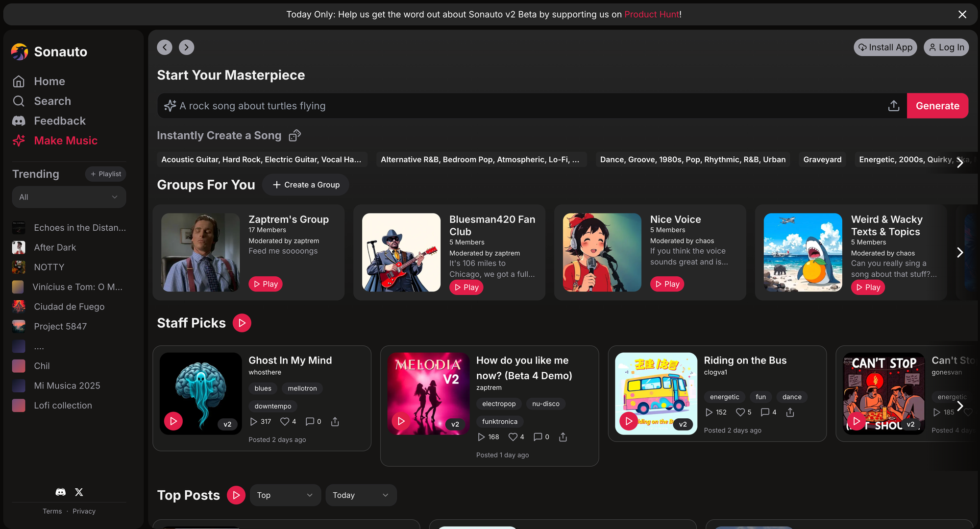Go back with the left arrow button
980x529 pixels.
165,47
